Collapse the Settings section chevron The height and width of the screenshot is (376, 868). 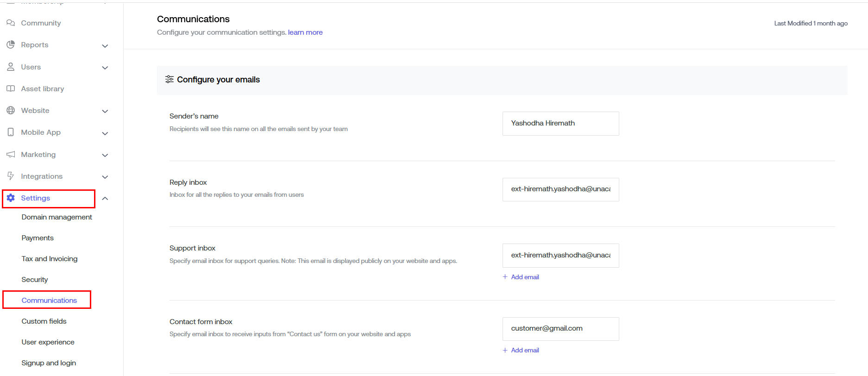pos(105,199)
